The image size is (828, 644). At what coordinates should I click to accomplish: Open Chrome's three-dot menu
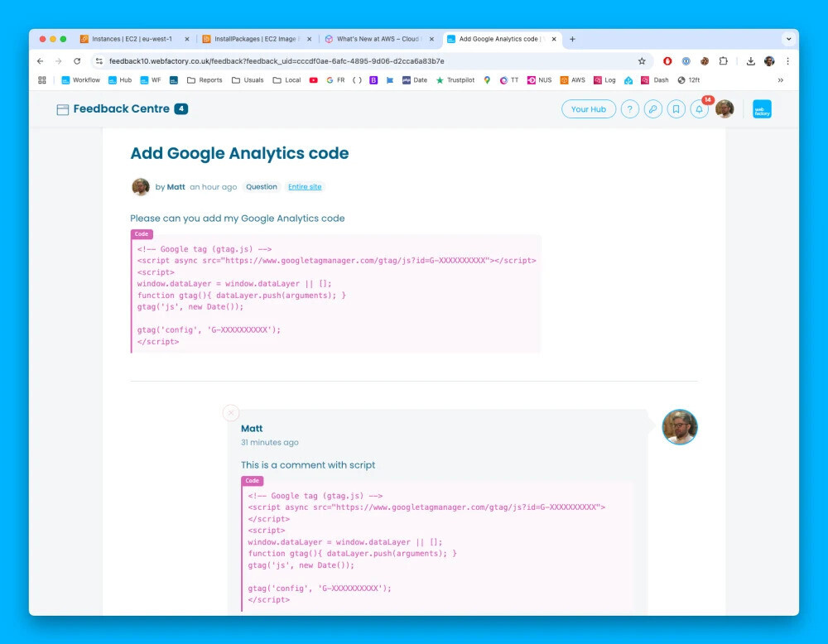click(x=787, y=60)
